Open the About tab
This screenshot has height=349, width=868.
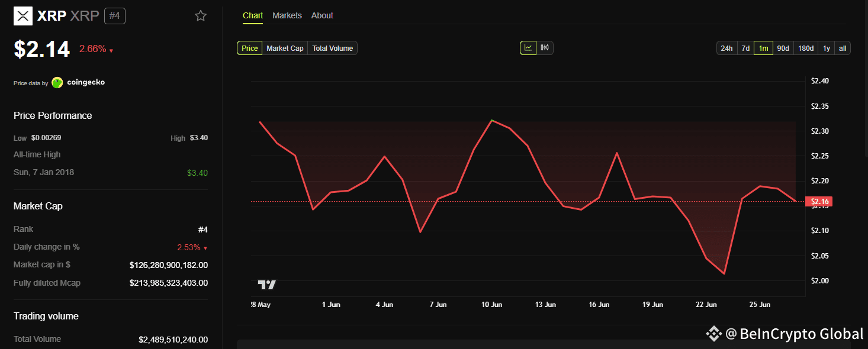322,15
